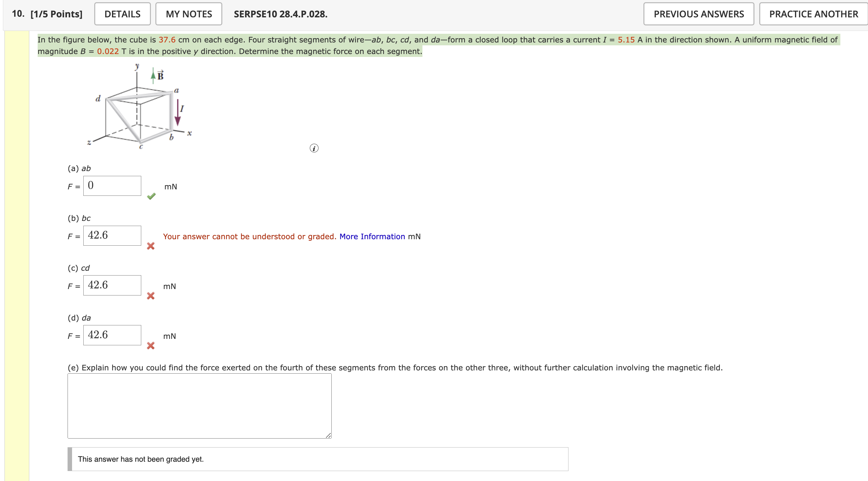Click red X beside cd answer
Image resolution: width=868 pixels, height=481 pixels.
click(x=151, y=296)
